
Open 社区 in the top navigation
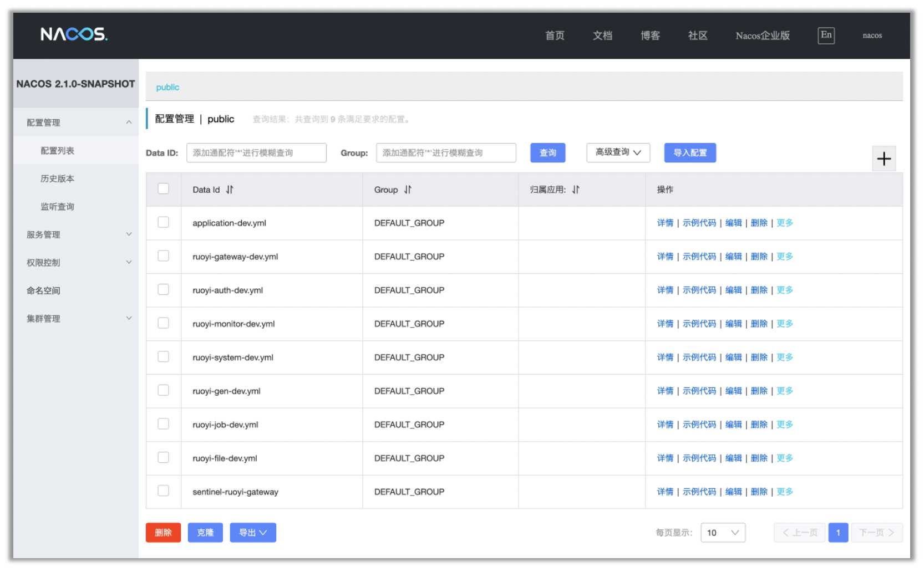[x=698, y=35]
